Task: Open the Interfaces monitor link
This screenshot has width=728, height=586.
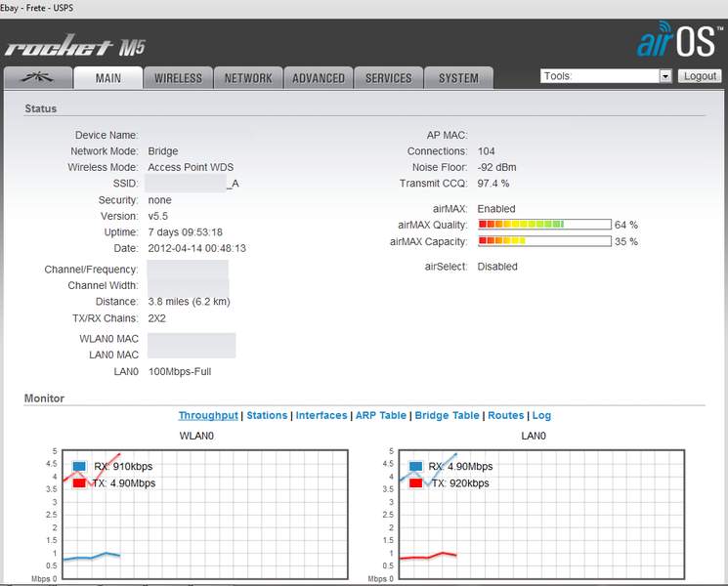Action: pos(321,415)
